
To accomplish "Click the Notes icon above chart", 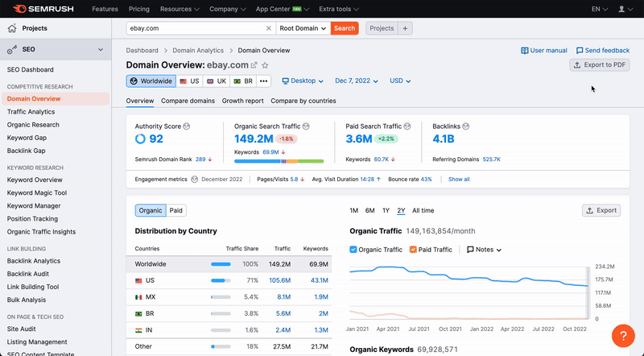I will [x=470, y=250].
